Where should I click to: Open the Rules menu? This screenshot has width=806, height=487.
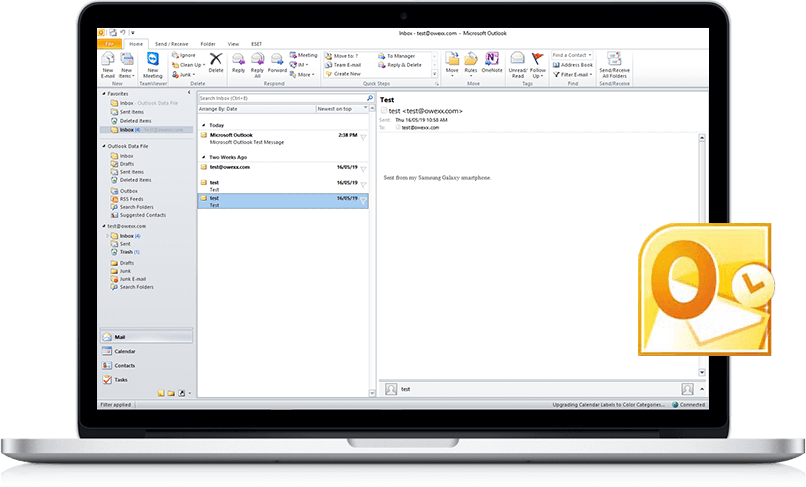click(x=471, y=65)
